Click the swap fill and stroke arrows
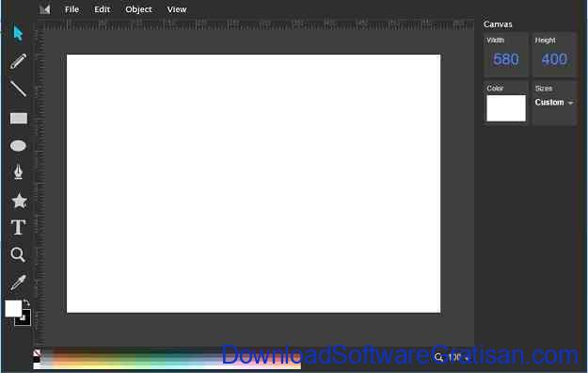Image resolution: width=588 pixels, height=373 pixels. (26, 302)
